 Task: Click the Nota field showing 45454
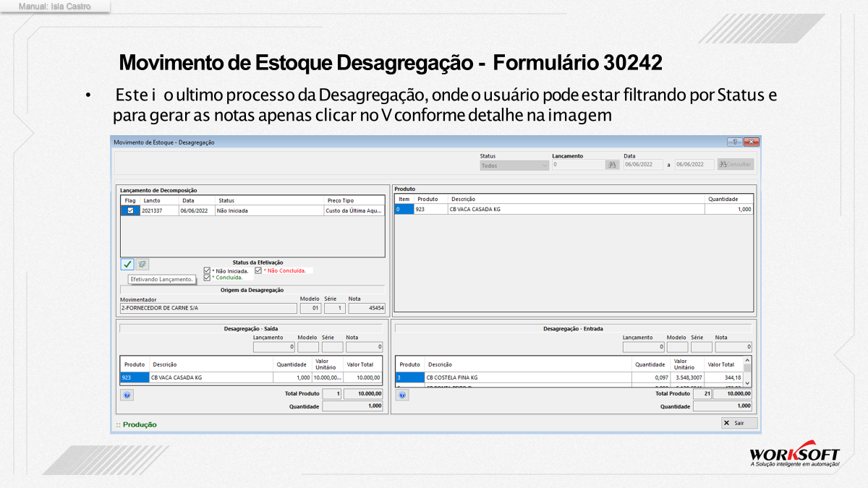click(x=367, y=308)
